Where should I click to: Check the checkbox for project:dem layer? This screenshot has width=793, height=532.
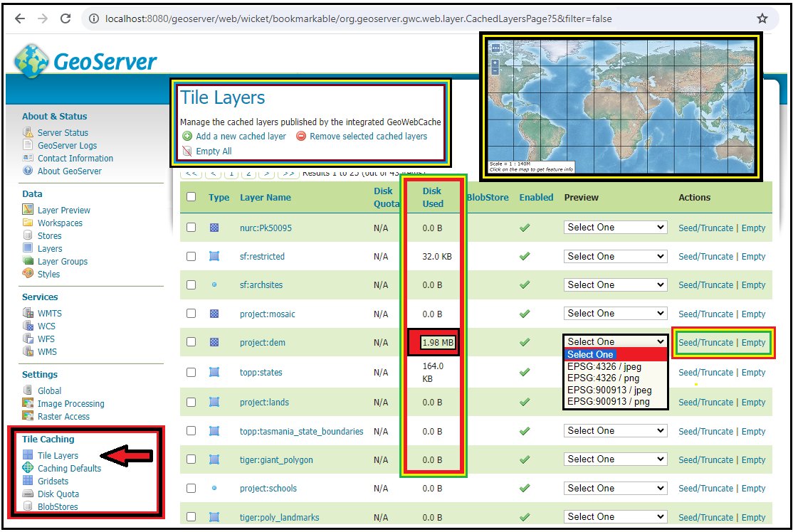click(x=191, y=342)
